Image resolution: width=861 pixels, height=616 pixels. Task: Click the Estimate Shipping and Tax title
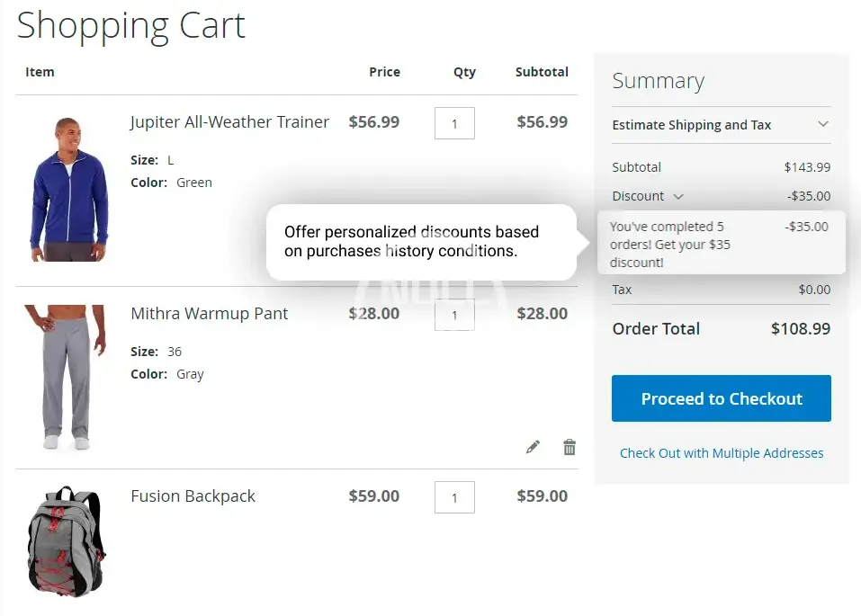(691, 125)
